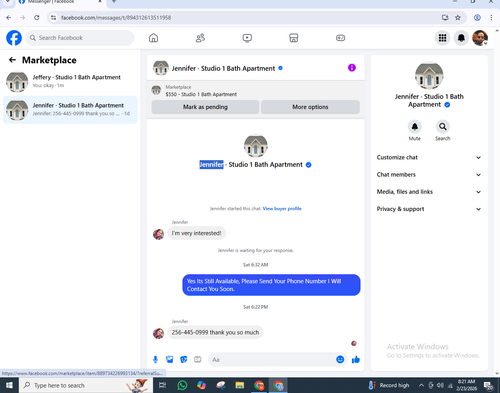Open the View buyer profile link
Viewport: 500px width, 393px height.
tap(282, 209)
